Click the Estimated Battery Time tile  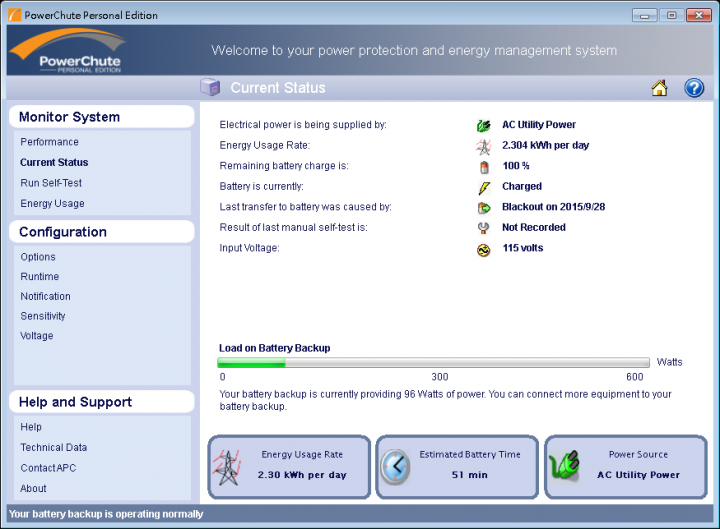click(x=457, y=467)
